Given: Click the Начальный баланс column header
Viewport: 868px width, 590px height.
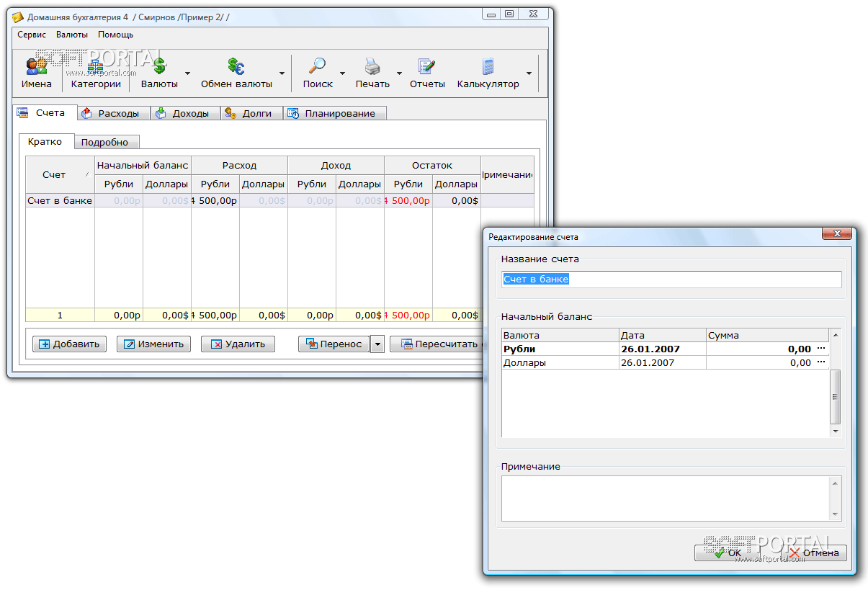Looking at the screenshot, I should coord(143,165).
